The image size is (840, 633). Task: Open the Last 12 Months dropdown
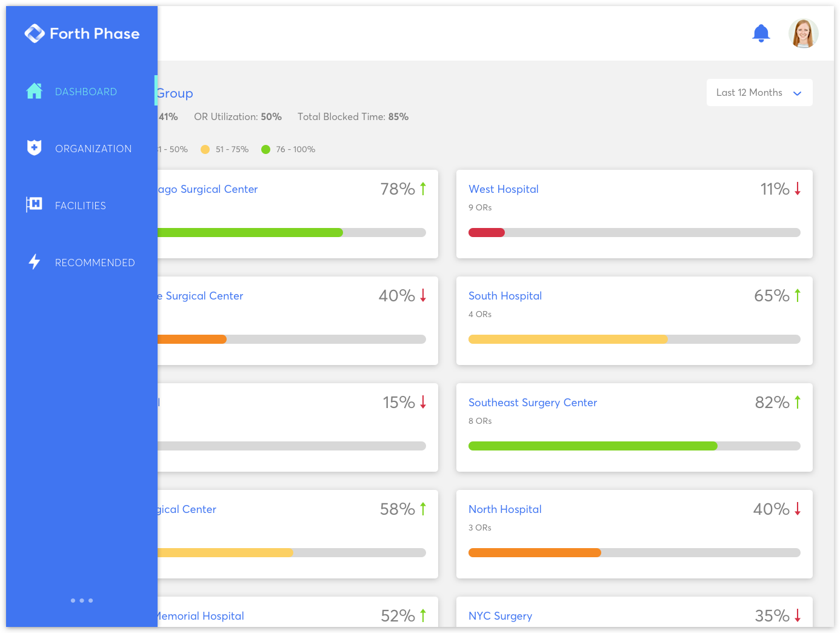pyautogui.click(x=759, y=93)
